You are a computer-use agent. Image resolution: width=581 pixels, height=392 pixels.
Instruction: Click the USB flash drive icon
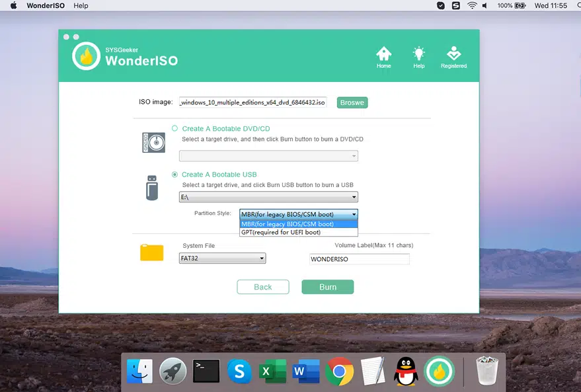click(152, 188)
